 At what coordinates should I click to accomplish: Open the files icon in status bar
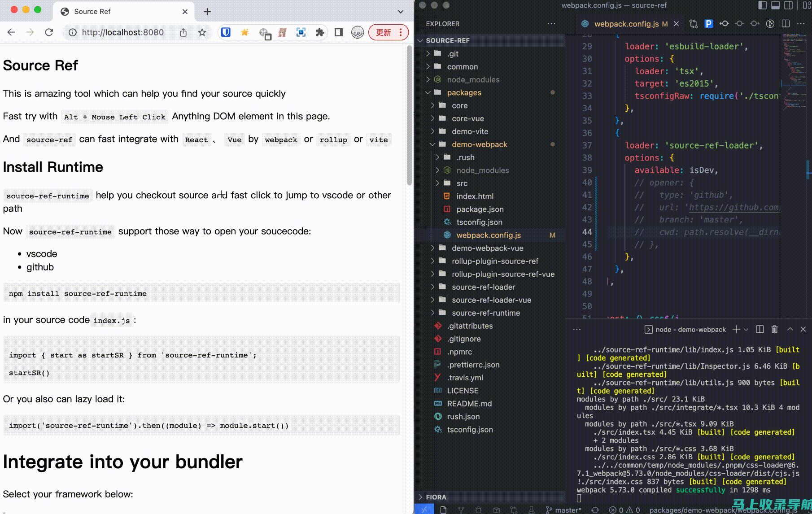[x=443, y=510]
